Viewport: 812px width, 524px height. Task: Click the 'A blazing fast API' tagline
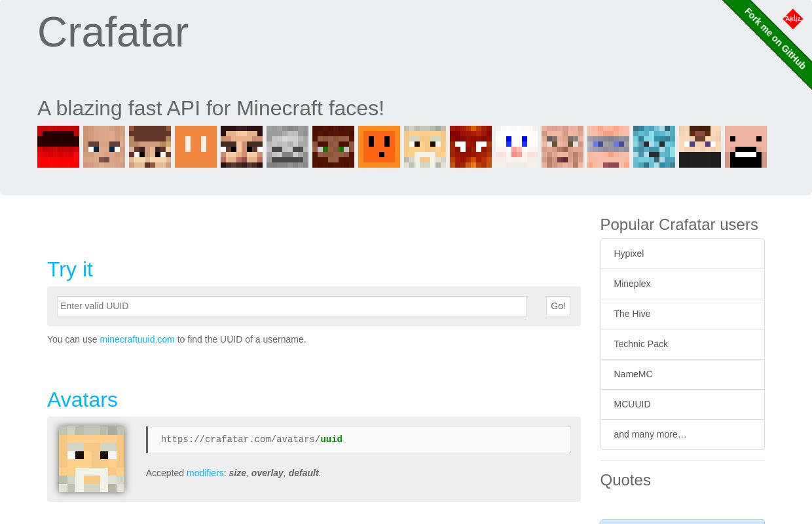211,108
